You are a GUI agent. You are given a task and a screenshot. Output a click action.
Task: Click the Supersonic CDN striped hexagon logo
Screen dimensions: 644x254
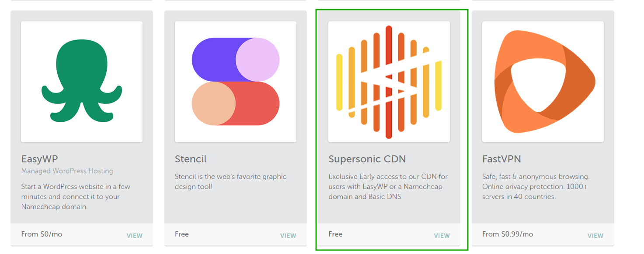pyautogui.click(x=389, y=82)
